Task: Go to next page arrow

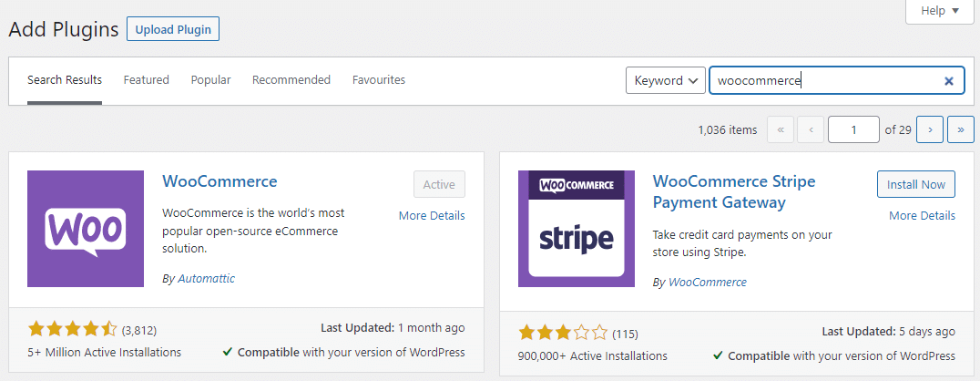Action: point(929,130)
